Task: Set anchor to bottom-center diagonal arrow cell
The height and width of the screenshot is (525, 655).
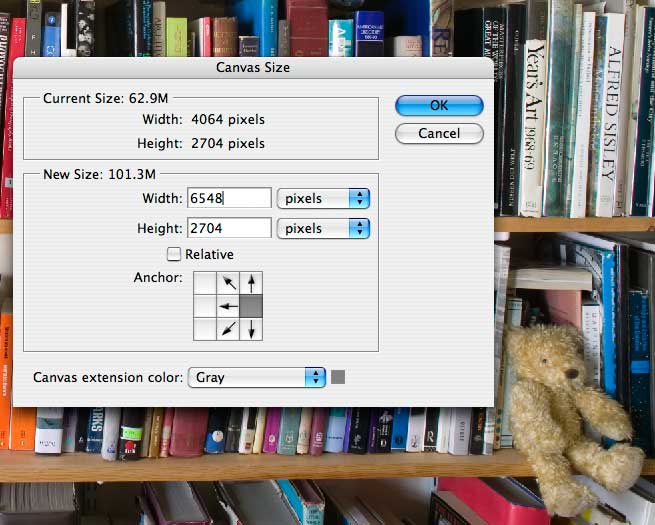Action: (228, 329)
